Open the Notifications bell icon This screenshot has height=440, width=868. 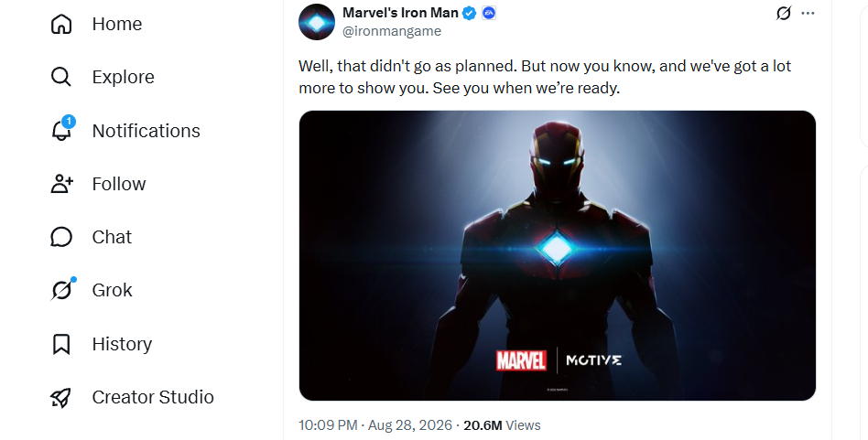point(62,129)
